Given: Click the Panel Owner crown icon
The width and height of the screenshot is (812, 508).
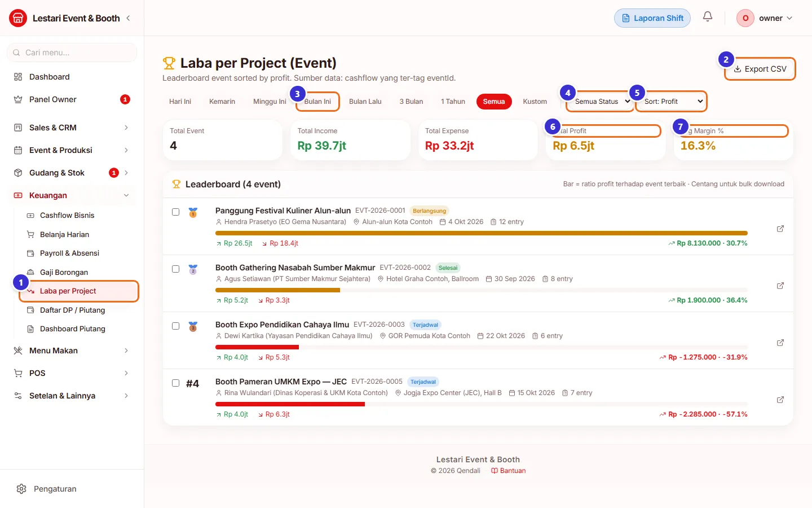Looking at the screenshot, I should 18,99.
